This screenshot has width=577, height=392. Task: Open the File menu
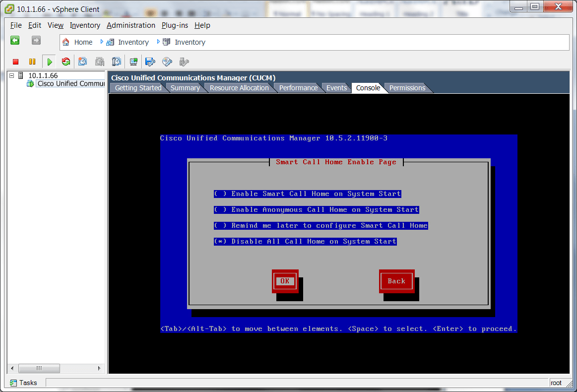tap(16, 25)
